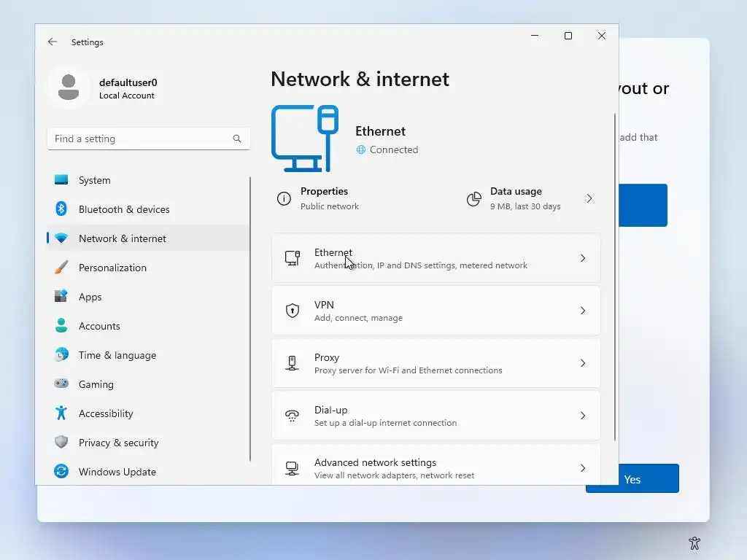Click the Connected status text
This screenshot has height=560, width=747.
(x=394, y=149)
